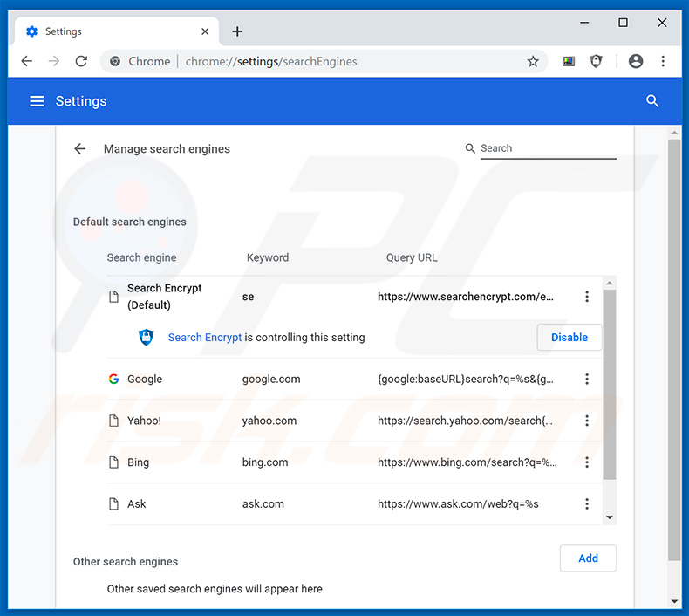The height and width of the screenshot is (616, 689).
Task: Open more actions for Google engine
Action: pyautogui.click(x=587, y=379)
